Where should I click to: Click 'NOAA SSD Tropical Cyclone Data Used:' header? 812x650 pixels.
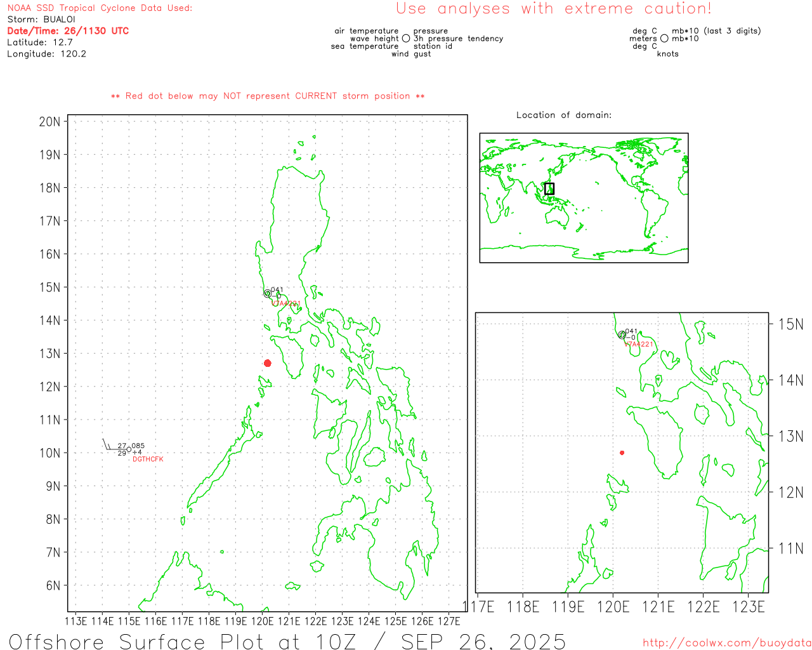click(100, 8)
